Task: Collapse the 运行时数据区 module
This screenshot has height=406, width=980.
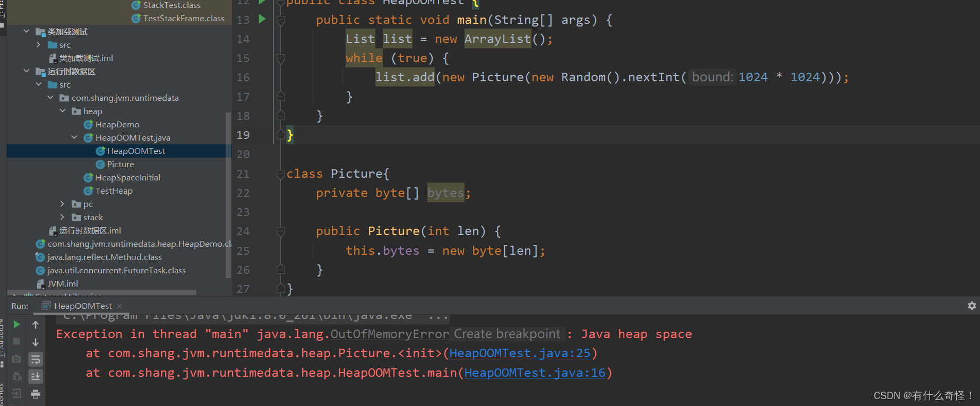Action: (27, 71)
